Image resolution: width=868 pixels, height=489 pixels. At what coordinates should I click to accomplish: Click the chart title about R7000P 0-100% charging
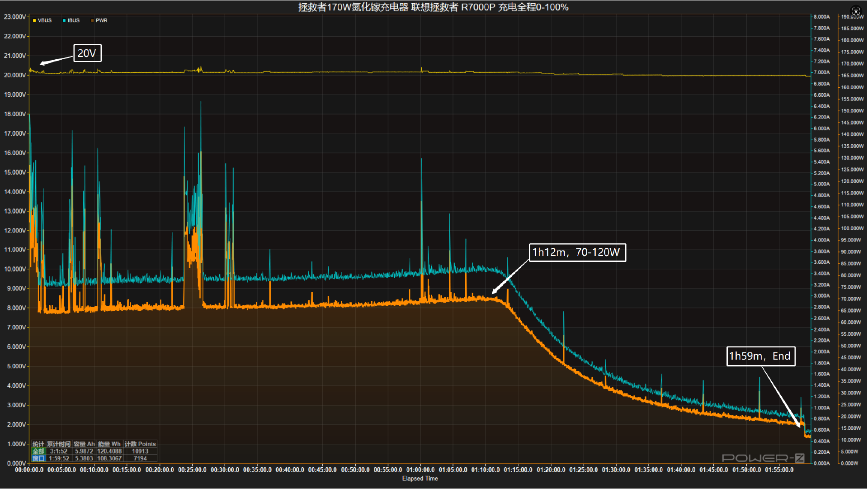click(433, 7)
